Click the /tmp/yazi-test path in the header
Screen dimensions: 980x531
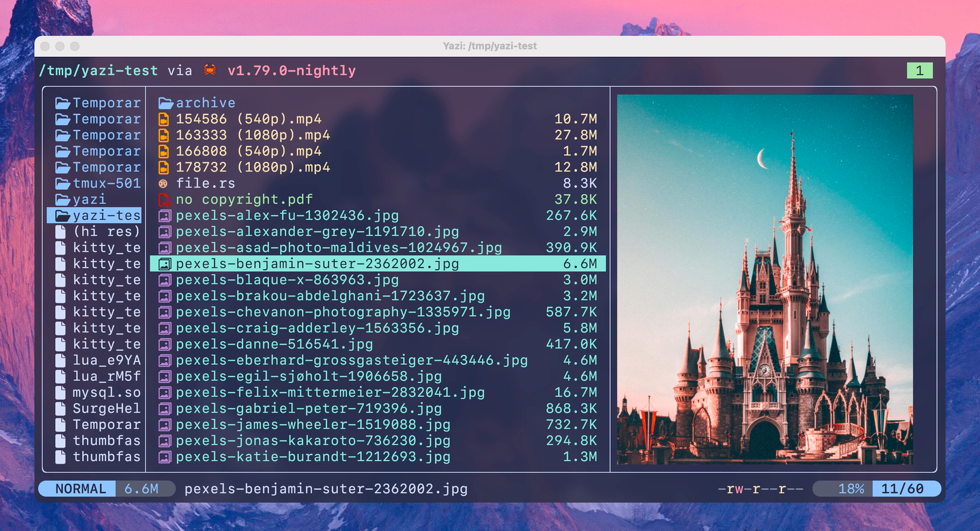pos(98,70)
